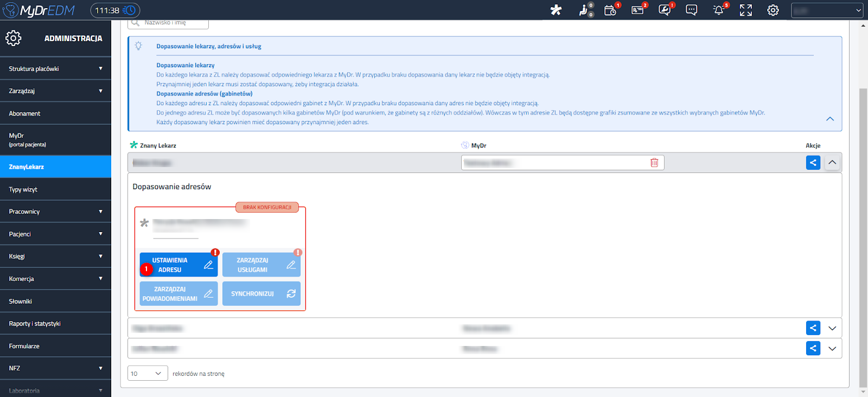Open the Abonament section

(x=55, y=113)
